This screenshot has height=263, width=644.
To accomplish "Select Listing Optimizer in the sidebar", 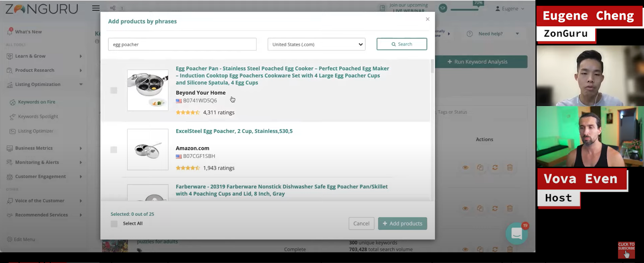I will coord(35,131).
